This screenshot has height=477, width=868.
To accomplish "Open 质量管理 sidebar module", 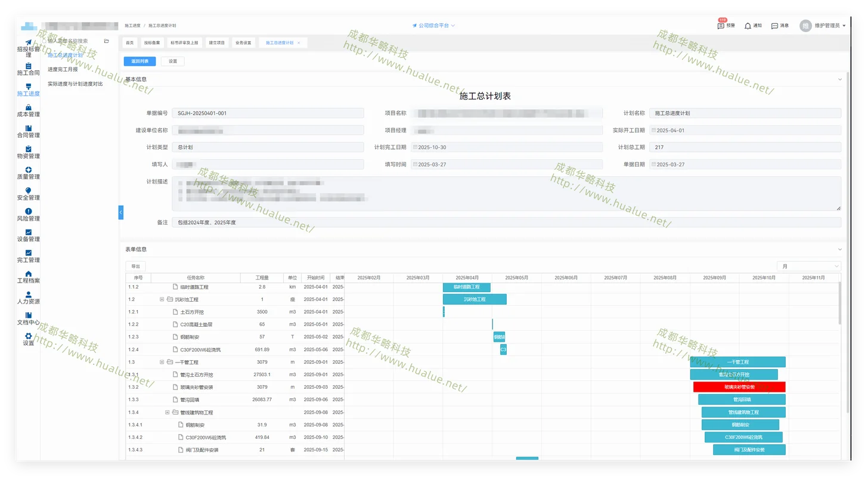I will click(28, 174).
